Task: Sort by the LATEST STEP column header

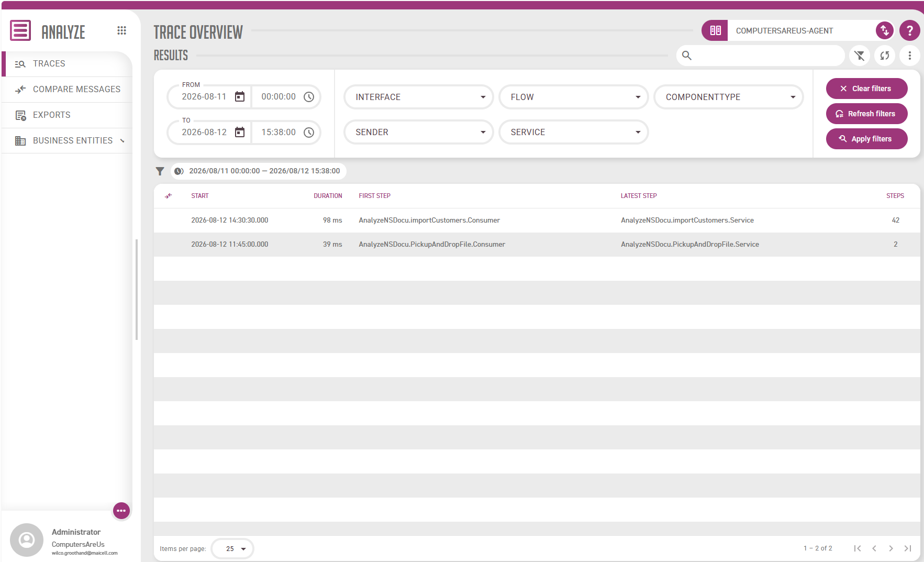Action: (639, 196)
